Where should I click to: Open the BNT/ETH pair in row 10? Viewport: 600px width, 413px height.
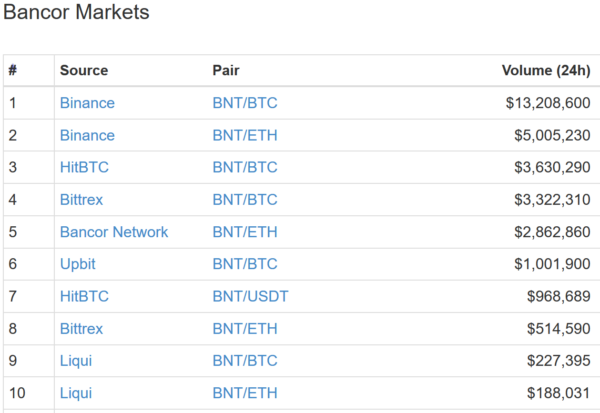click(x=245, y=393)
